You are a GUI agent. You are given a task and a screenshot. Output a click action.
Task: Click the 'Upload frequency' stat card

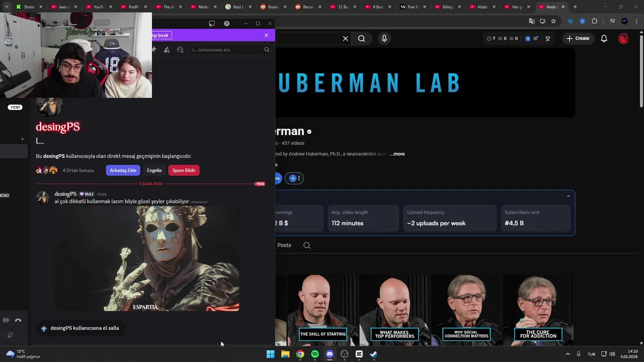(x=449, y=218)
